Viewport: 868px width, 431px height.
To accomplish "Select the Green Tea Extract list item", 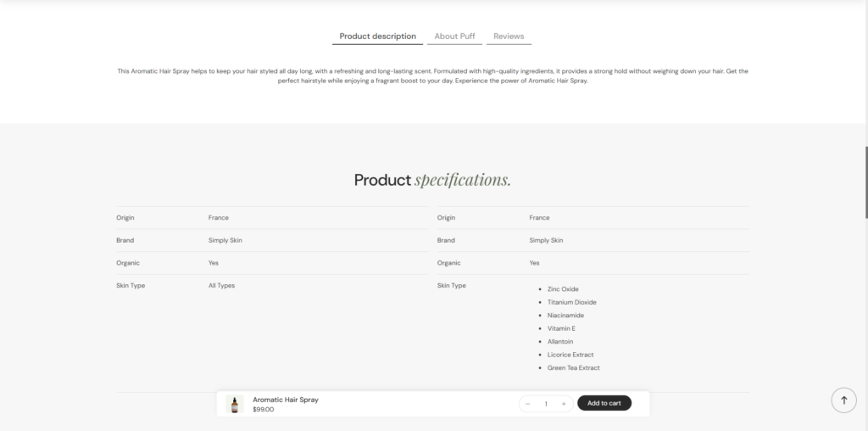I will [573, 368].
